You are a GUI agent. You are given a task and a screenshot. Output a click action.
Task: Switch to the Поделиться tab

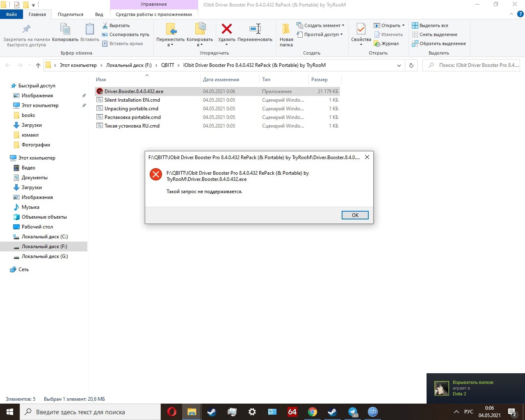71,14
